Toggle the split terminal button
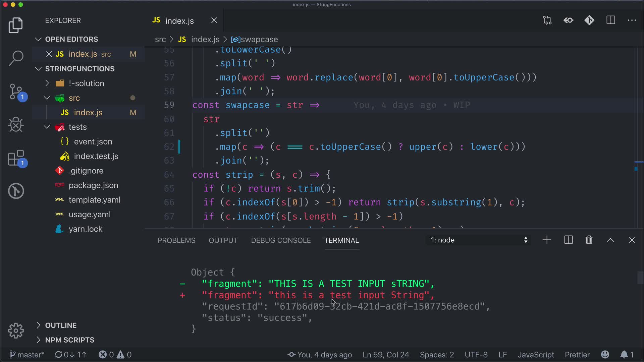644x362 pixels. coord(569,240)
